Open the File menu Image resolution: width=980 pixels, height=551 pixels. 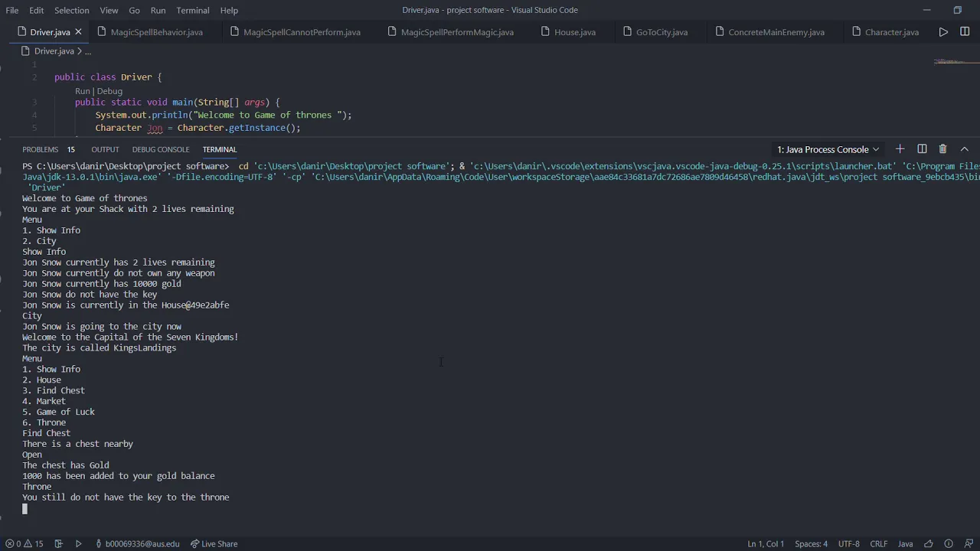(x=12, y=10)
